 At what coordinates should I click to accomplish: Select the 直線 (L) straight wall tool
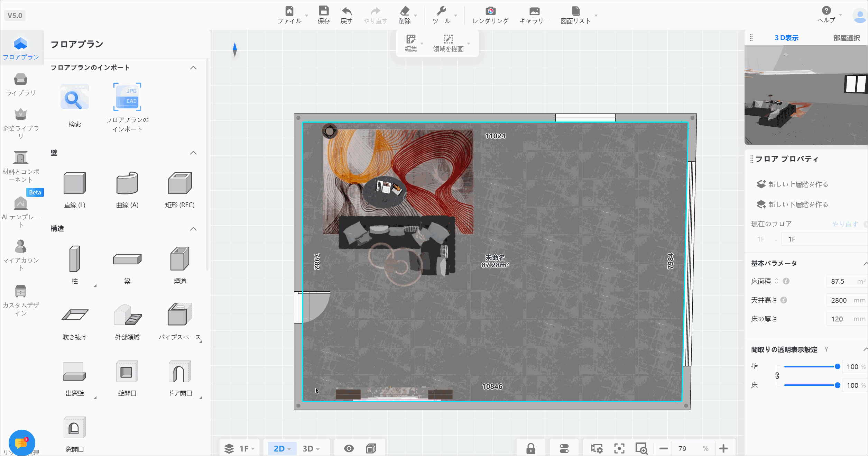[75, 190]
